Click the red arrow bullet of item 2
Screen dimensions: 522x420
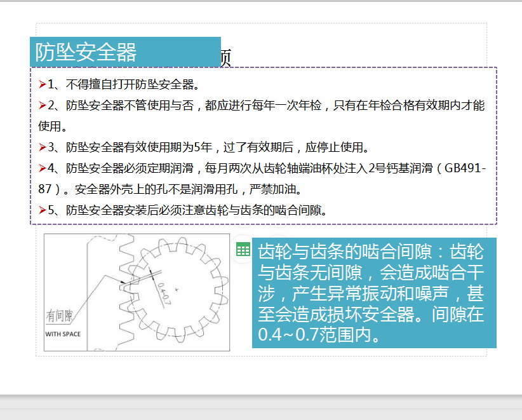click(x=42, y=105)
